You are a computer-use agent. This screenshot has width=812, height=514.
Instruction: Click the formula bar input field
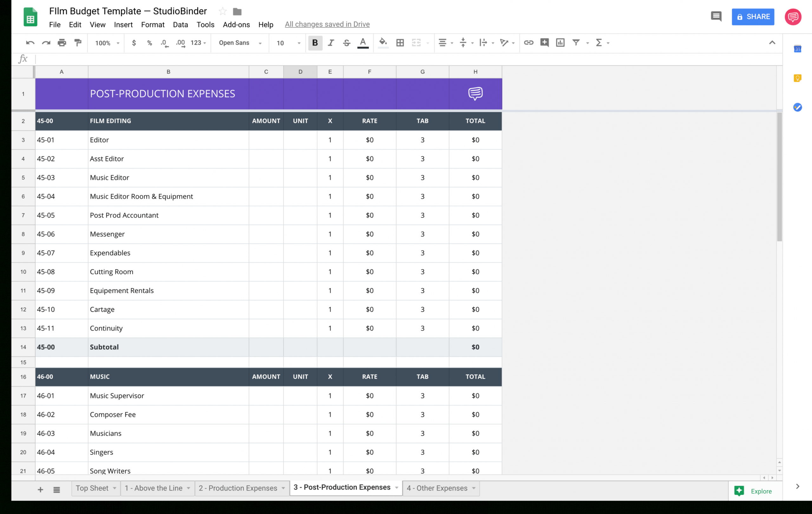click(405, 59)
